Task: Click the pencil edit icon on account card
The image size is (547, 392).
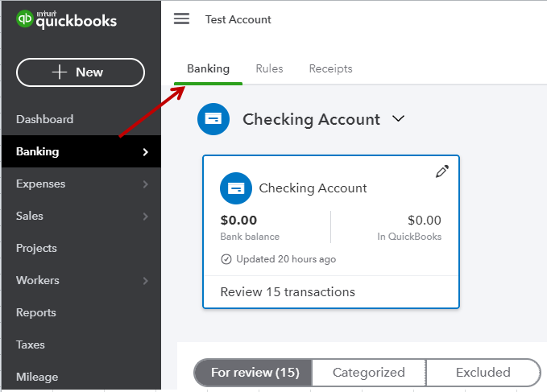Action: (442, 171)
